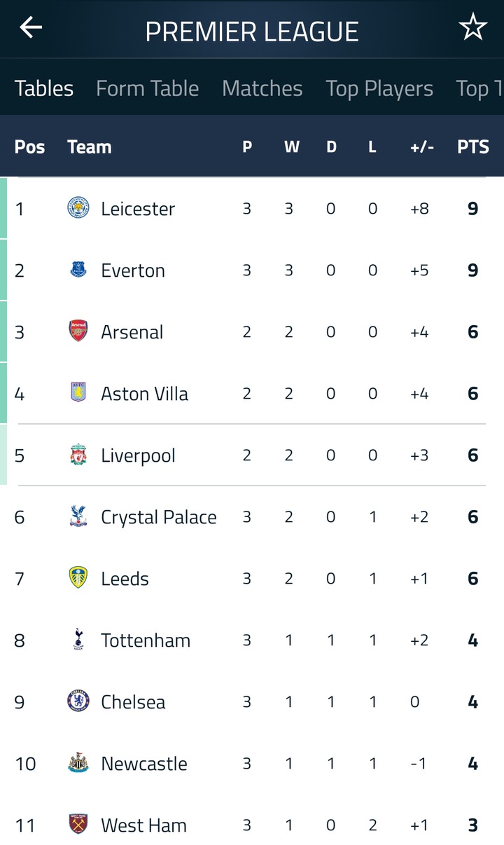Tap the PTS column header
This screenshot has width=504, height=845.
coord(472,147)
